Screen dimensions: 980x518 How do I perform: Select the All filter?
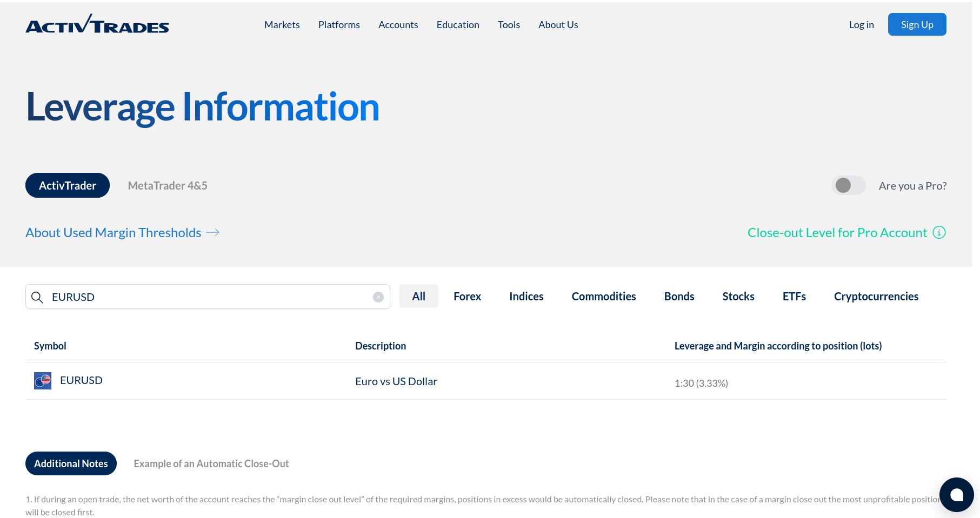click(x=419, y=296)
